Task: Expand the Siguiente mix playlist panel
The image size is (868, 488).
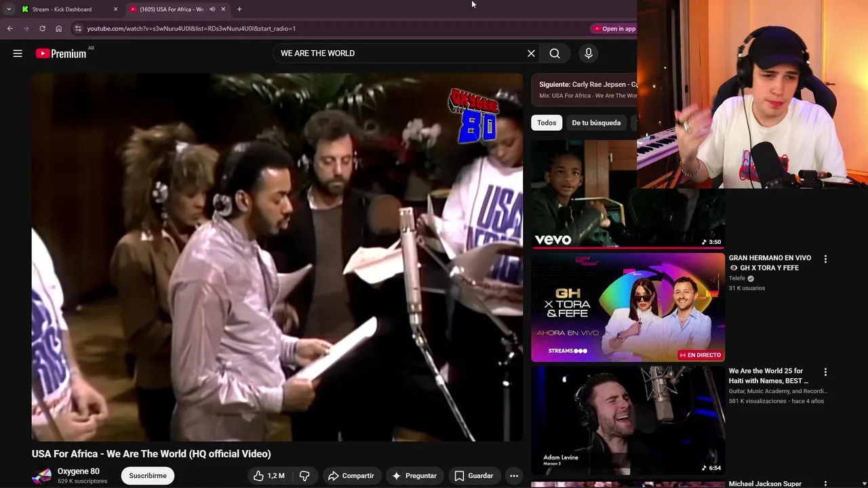Action: point(584,89)
